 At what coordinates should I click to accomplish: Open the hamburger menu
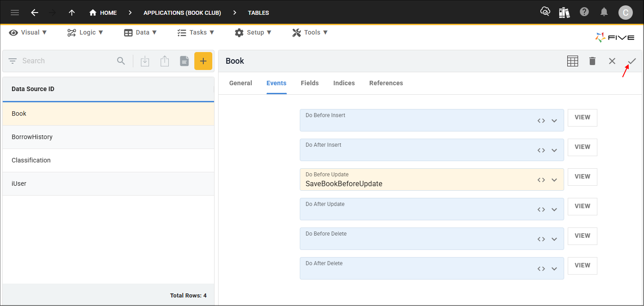pyautogui.click(x=15, y=13)
